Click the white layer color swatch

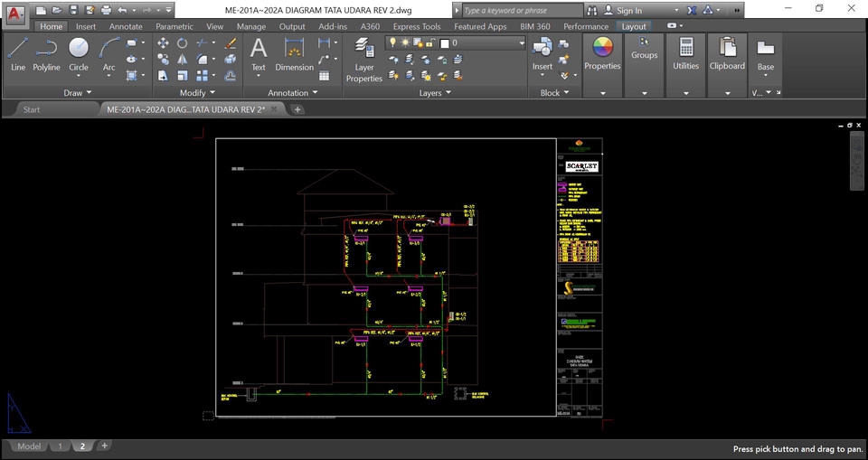[x=444, y=43]
